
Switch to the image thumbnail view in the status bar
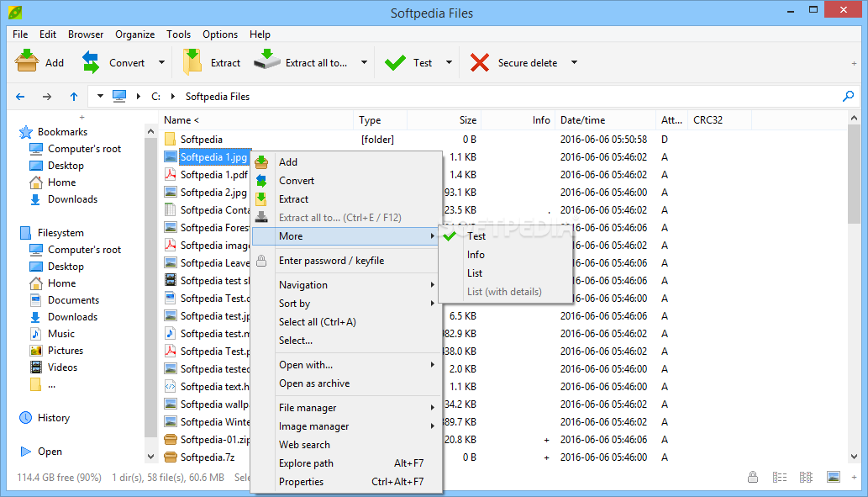(x=833, y=477)
